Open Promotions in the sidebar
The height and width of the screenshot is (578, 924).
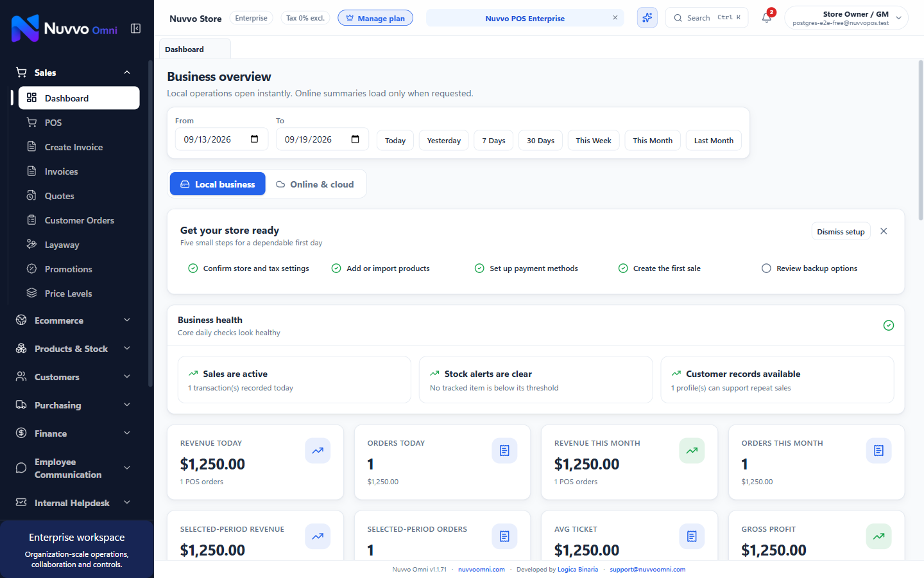pos(79,269)
